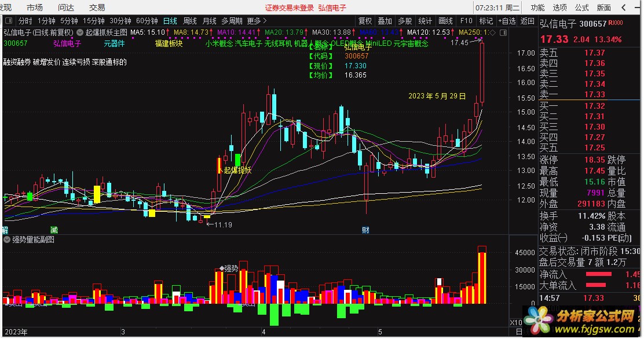The image size is (644, 339).
Task: Click the clock 07:23:11 周二
Action: tap(498, 8)
